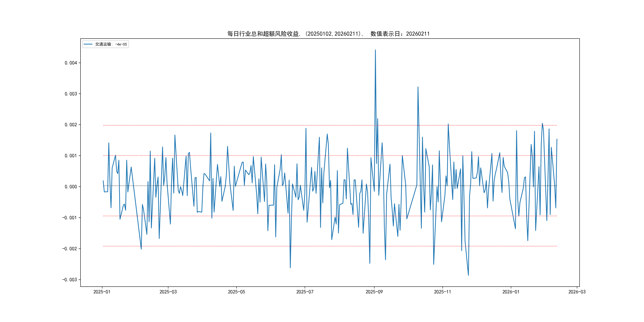Click the 2025-11 x-axis date label
Image resolution: width=644 pixels, height=322 pixels.
click(442, 292)
